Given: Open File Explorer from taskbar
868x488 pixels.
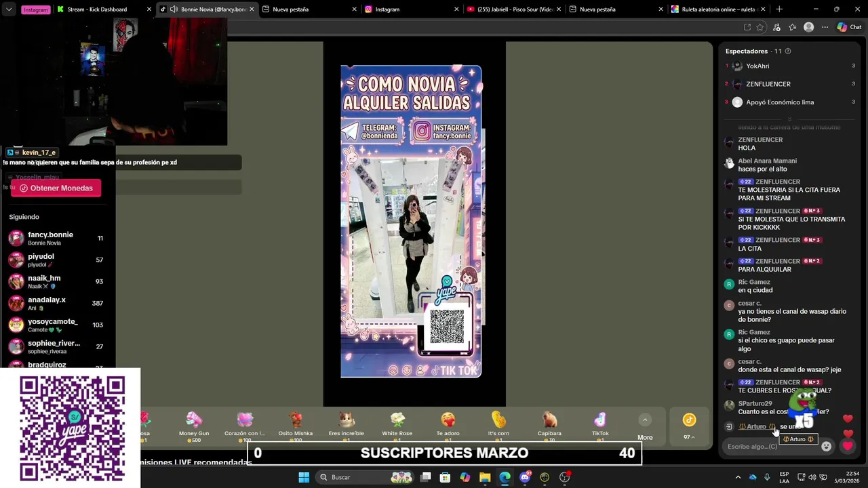Looking at the screenshot, I should point(485,477).
